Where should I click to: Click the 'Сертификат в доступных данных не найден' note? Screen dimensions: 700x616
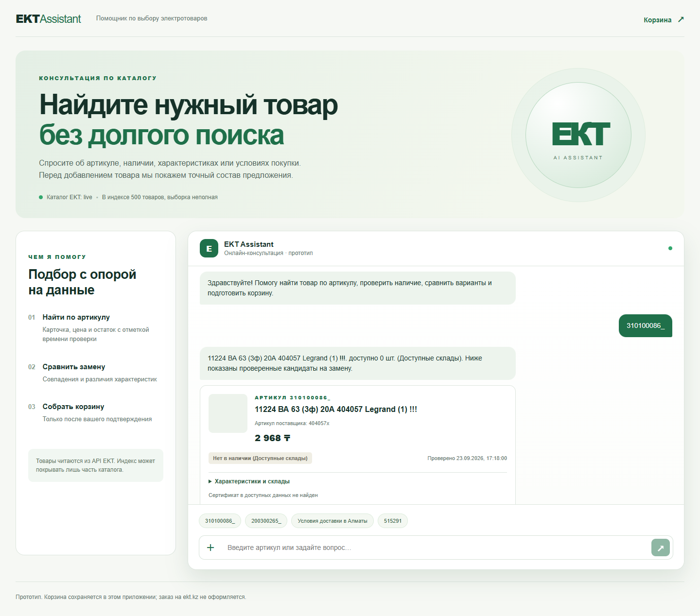click(263, 495)
